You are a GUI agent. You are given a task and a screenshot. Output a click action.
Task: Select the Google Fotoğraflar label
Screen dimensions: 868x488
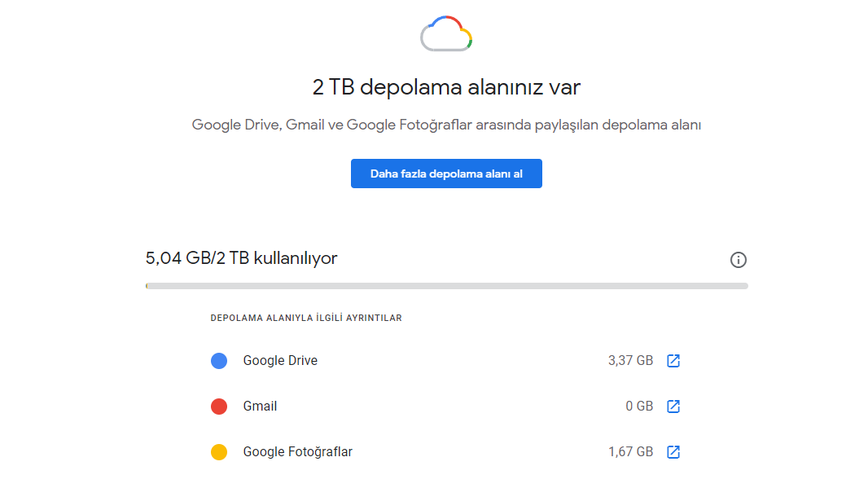click(x=297, y=452)
